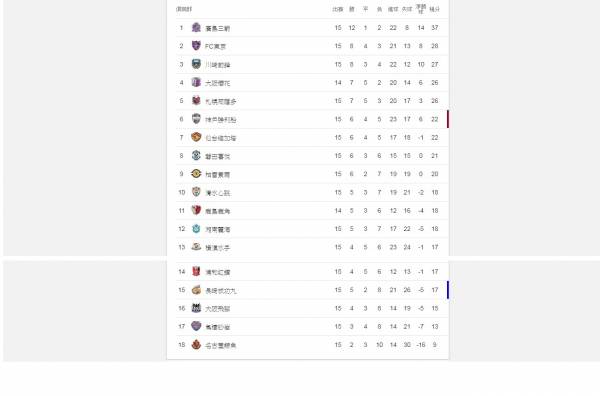
Task: Click the rank 15 長崎 team name
Action: pyautogui.click(x=221, y=291)
